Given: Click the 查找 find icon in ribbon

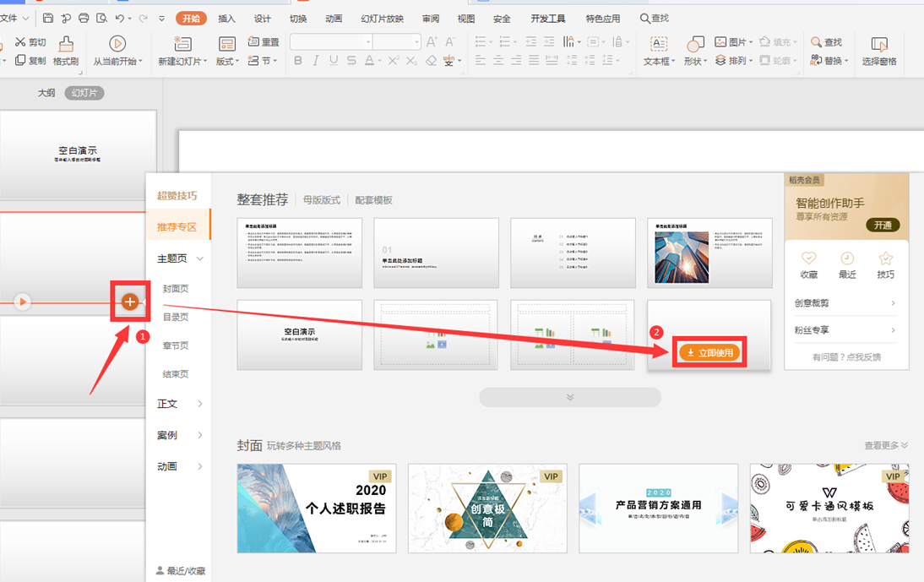Looking at the screenshot, I should pos(827,42).
